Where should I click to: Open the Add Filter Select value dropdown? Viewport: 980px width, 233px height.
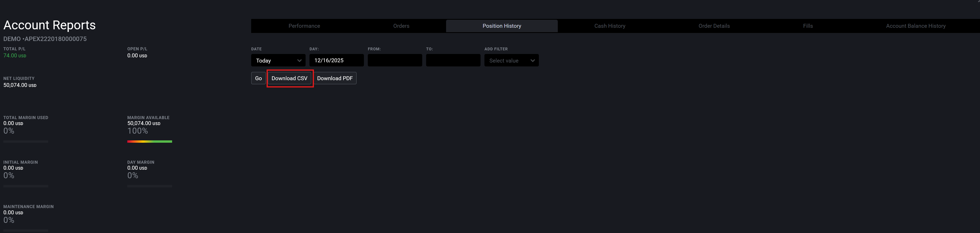tap(511, 60)
